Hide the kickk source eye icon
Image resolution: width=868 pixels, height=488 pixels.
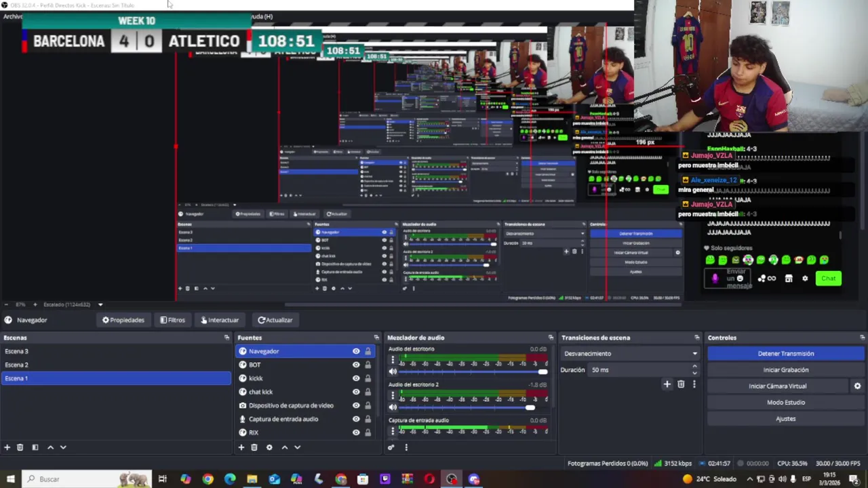(356, 378)
